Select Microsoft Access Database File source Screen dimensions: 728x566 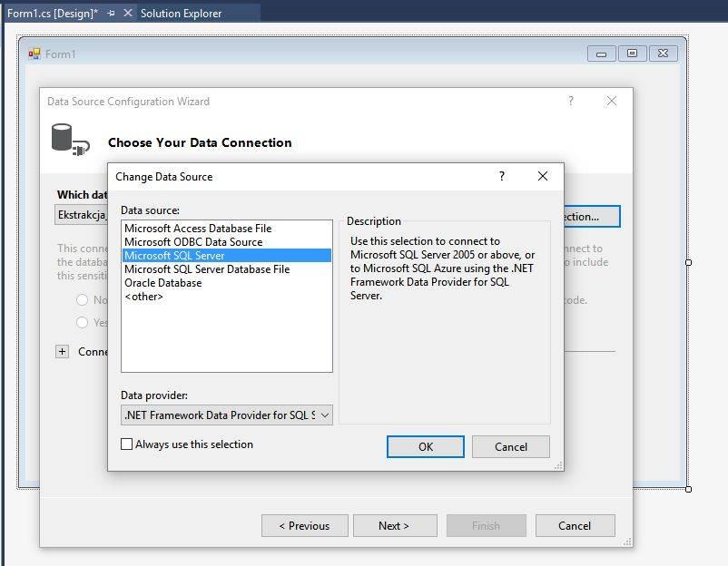[x=227, y=229]
